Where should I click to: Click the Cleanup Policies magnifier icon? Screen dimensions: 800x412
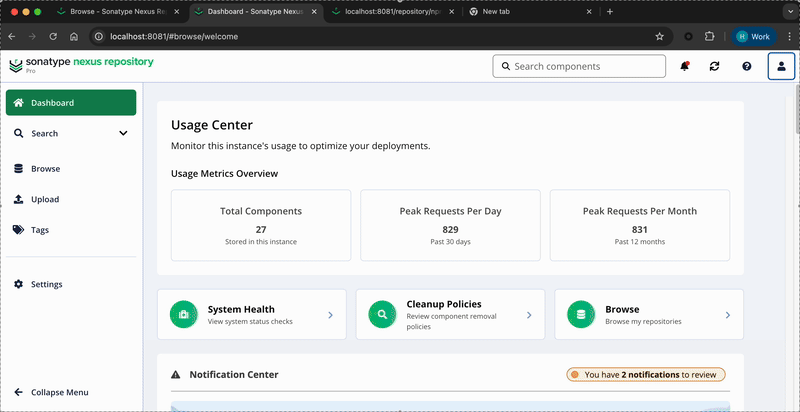tap(382, 315)
